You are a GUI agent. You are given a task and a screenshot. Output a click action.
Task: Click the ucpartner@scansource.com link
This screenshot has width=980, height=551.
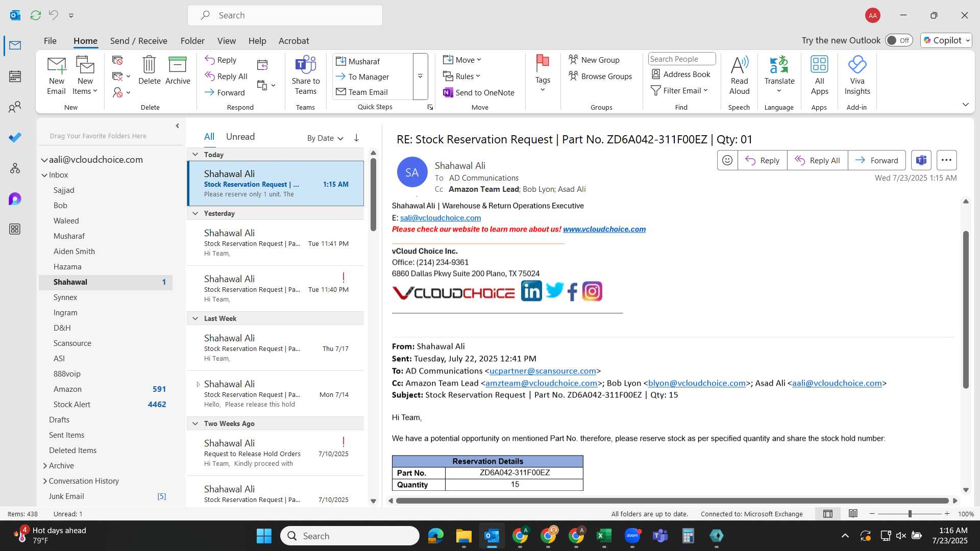543,371
